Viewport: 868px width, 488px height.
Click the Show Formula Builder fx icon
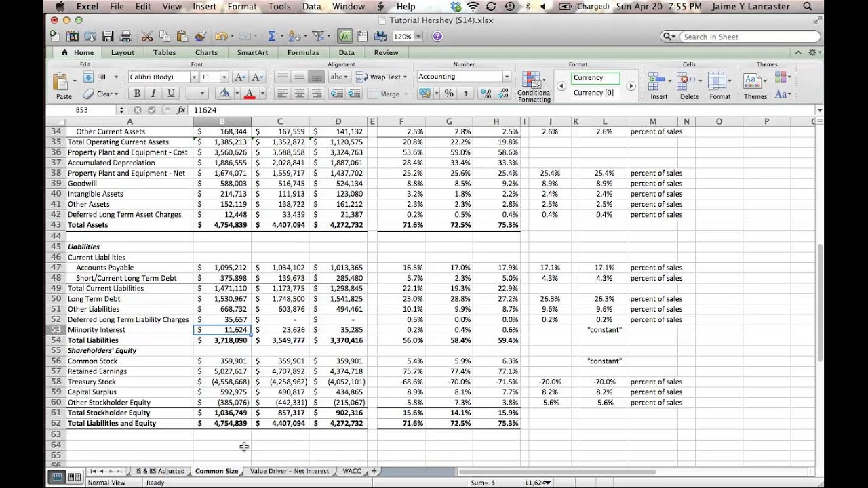[345, 37]
